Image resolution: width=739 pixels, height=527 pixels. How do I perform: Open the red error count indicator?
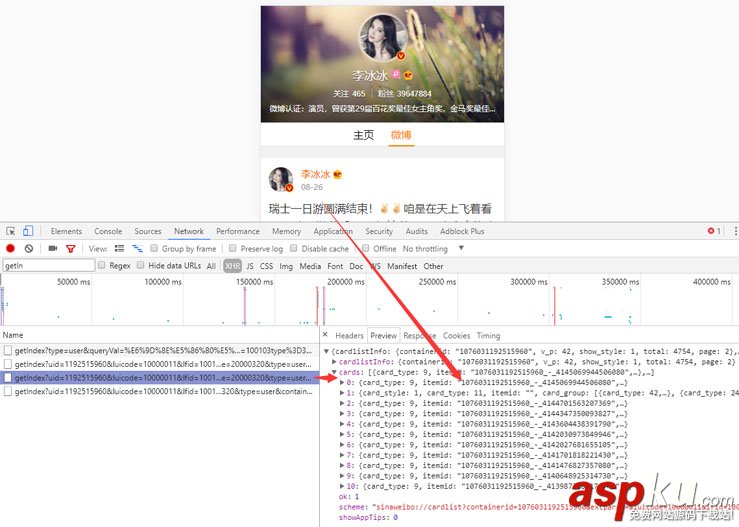pos(714,231)
